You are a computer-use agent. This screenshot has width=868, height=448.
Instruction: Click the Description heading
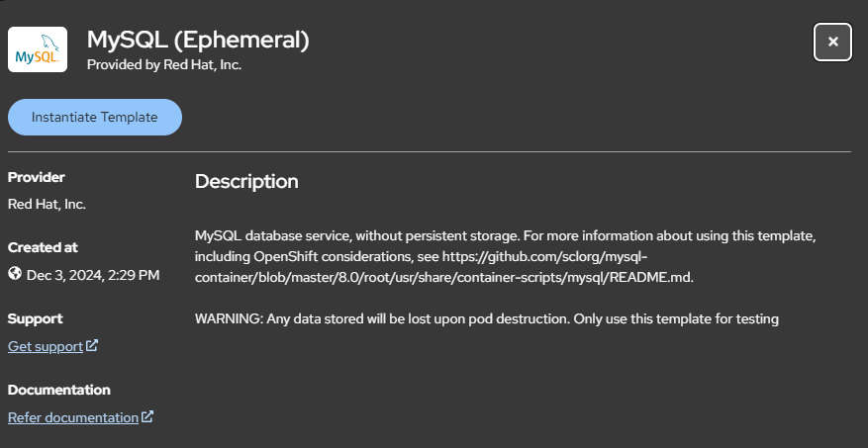click(x=246, y=181)
